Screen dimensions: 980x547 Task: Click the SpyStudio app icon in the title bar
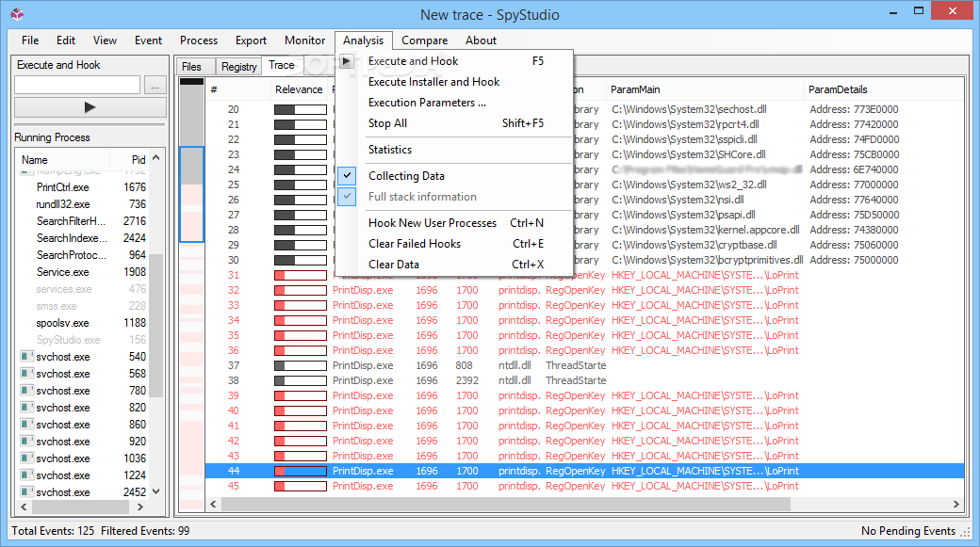pyautogui.click(x=17, y=14)
